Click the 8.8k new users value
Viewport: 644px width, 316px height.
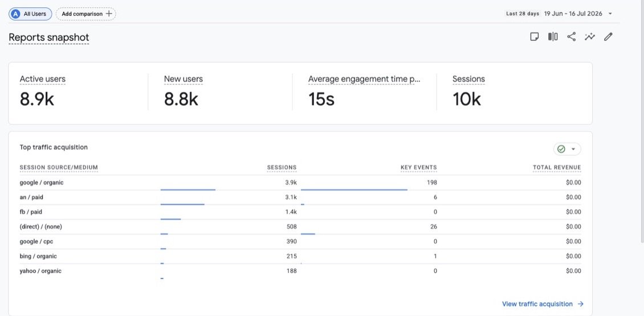click(181, 99)
